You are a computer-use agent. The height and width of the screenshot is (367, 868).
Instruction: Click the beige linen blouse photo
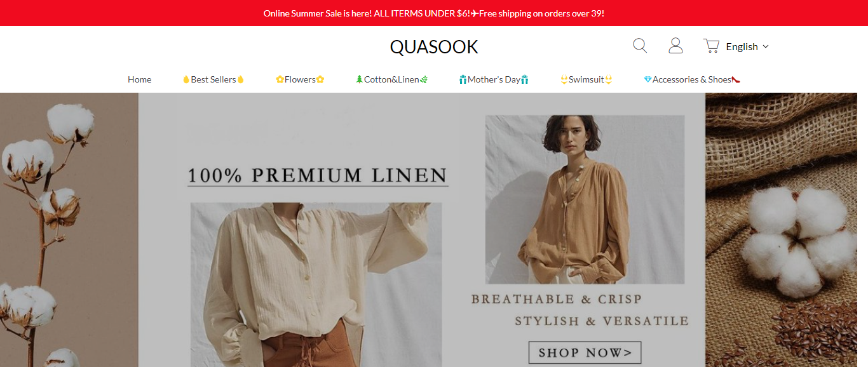pyautogui.click(x=316, y=284)
